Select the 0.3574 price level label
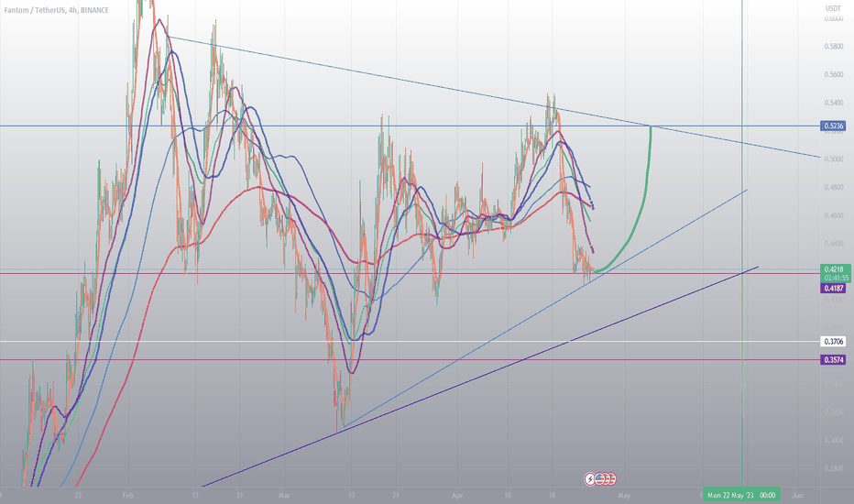854x504 pixels. click(833, 359)
